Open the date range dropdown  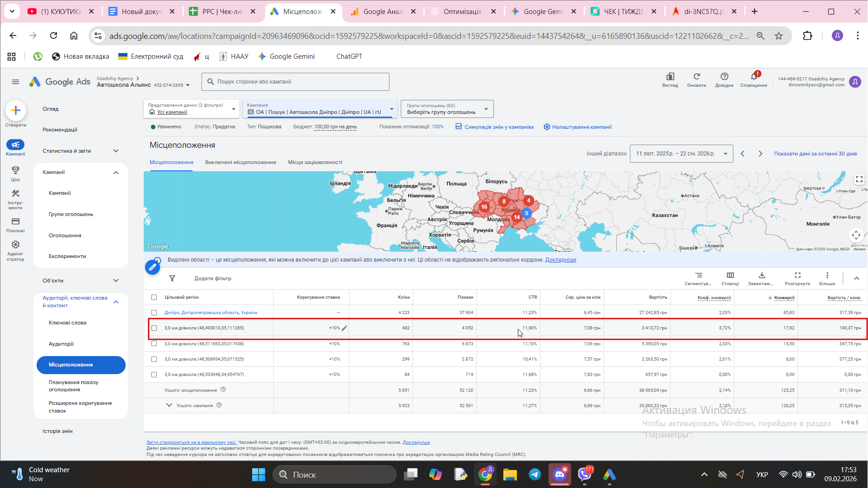[x=681, y=154]
